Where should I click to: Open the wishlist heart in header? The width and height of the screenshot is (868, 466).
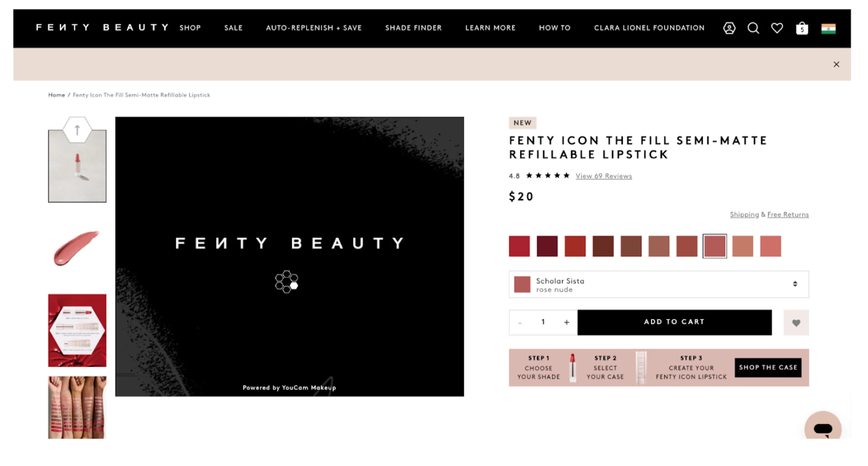point(777,28)
